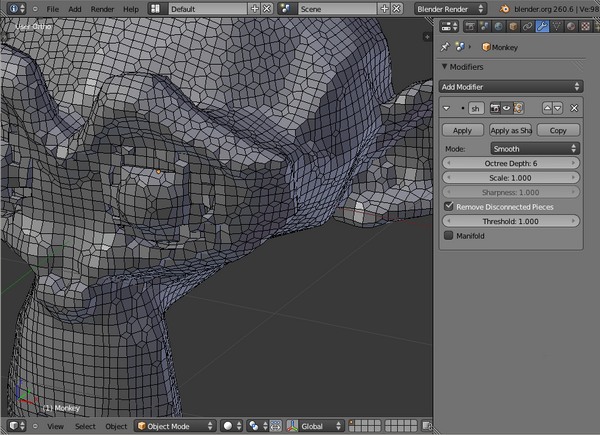The height and width of the screenshot is (435, 600).
Task: Move the modifier down in the stack
Action: pos(558,108)
